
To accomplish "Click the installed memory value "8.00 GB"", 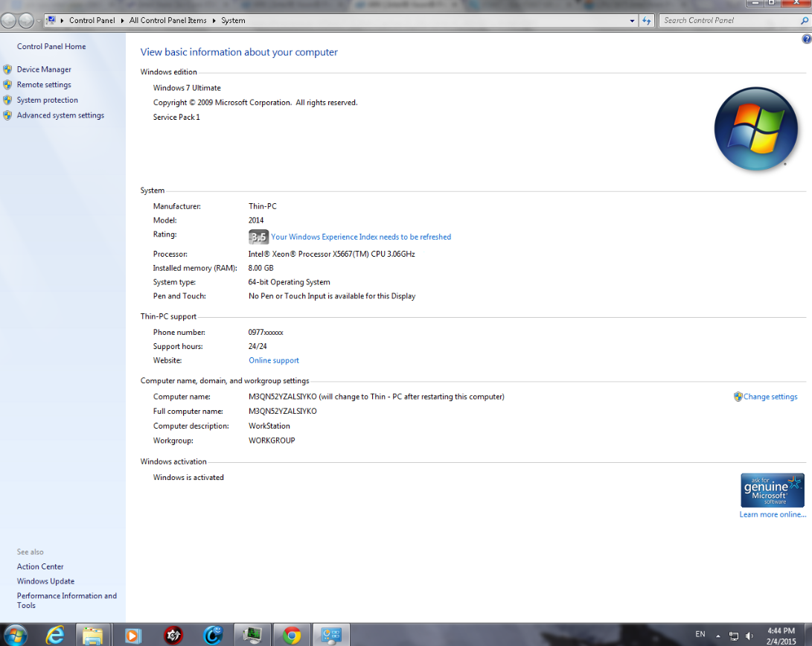I will (x=261, y=268).
